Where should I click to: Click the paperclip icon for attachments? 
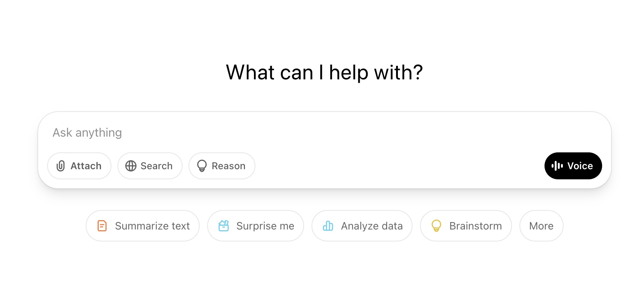coord(61,166)
